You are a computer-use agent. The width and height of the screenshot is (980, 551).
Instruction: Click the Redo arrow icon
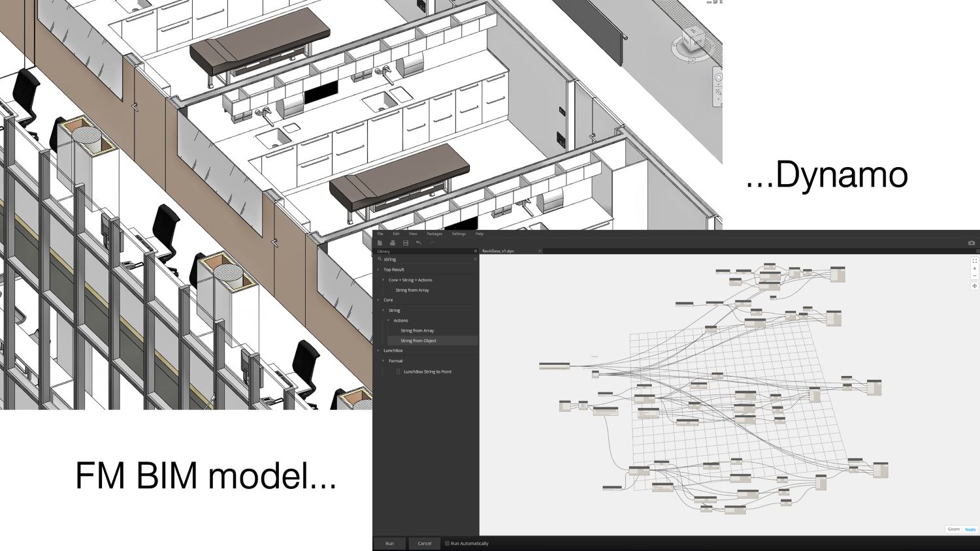click(431, 243)
